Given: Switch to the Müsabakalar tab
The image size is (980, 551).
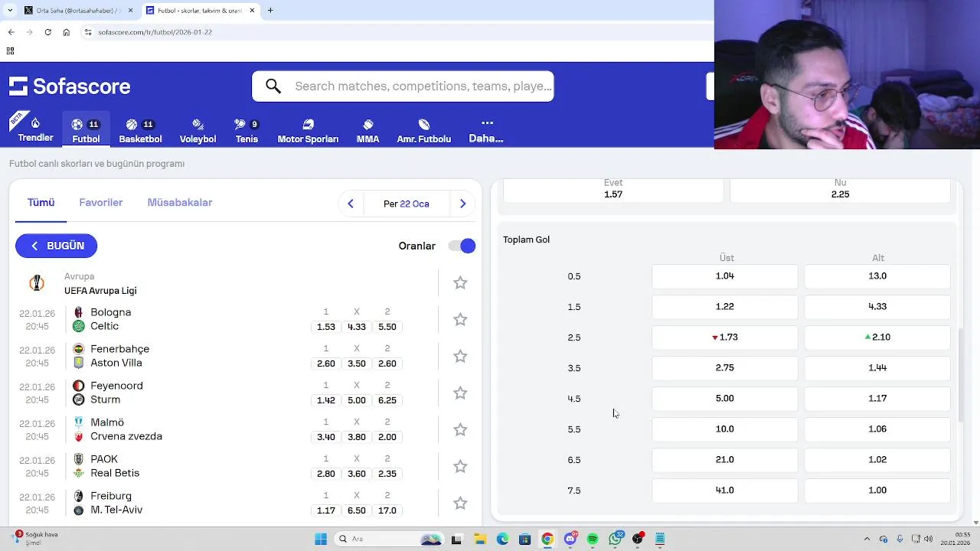Looking at the screenshot, I should [180, 203].
